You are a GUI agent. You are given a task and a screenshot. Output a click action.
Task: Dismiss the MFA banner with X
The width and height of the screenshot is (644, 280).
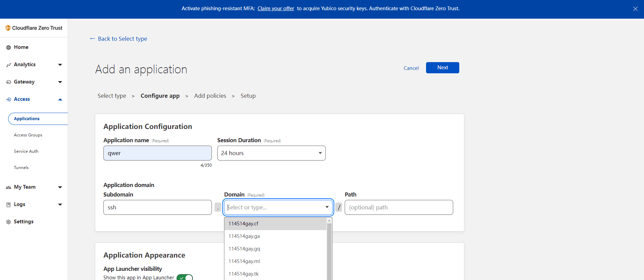635,9
